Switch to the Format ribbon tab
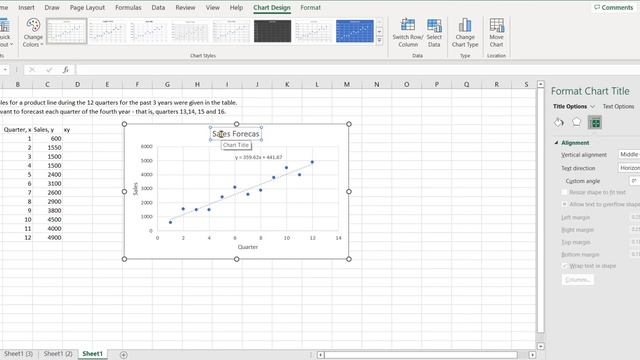The height and width of the screenshot is (360, 640). click(x=311, y=7)
